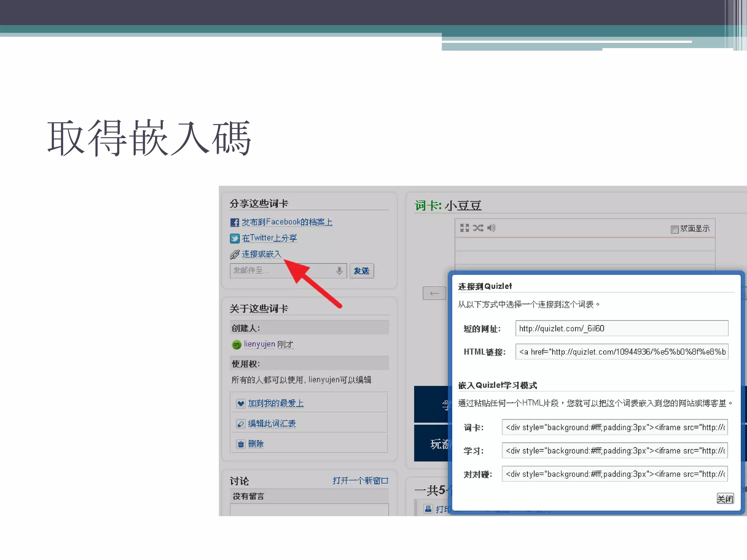Click 打开一个新窗口 discussion link
This screenshot has width=747, height=560.
pos(360,481)
